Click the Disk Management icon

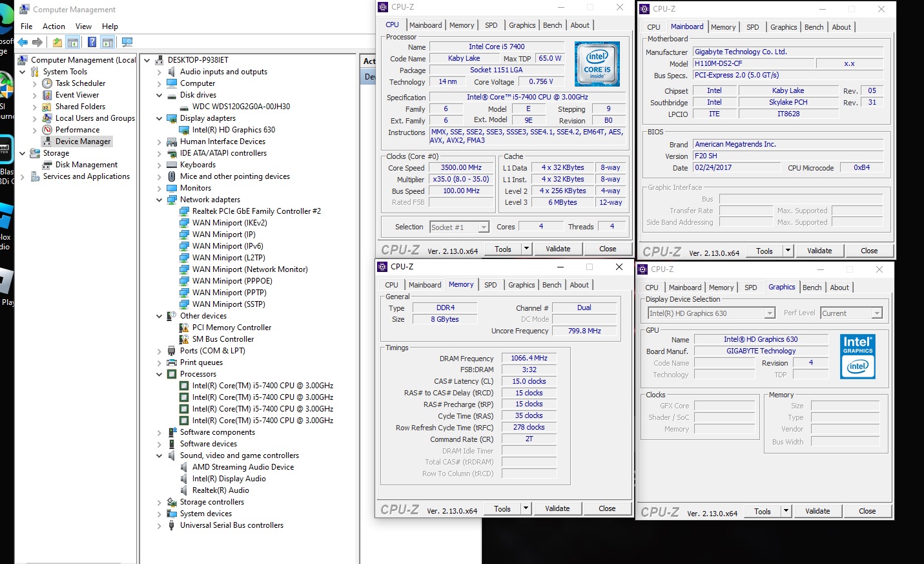pos(47,165)
